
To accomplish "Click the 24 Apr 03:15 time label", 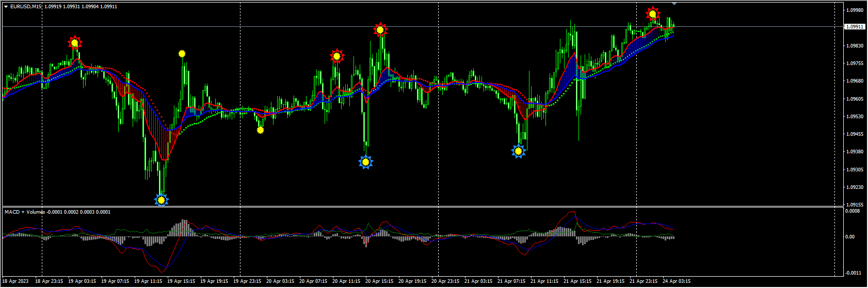I will pyautogui.click(x=677, y=281).
